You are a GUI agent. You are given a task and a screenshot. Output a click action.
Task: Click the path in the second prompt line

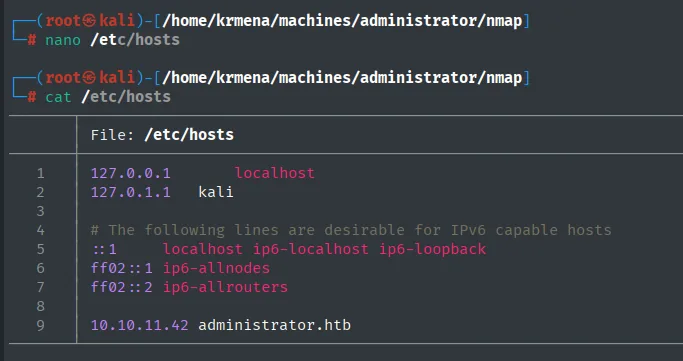coord(342,78)
